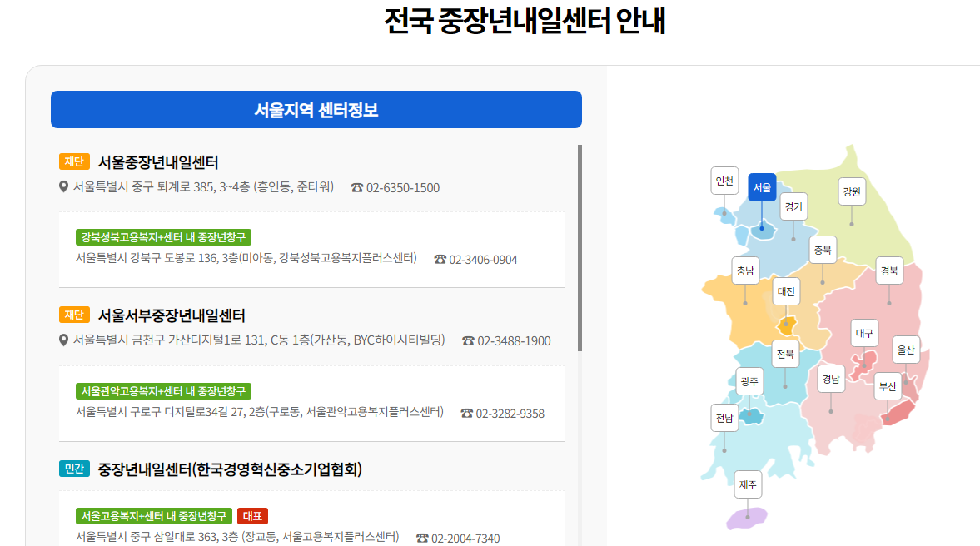Viewport: 980px width, 546px height.
Task: Click phone number 02-3282-9358
Action: tap(510, 413)
